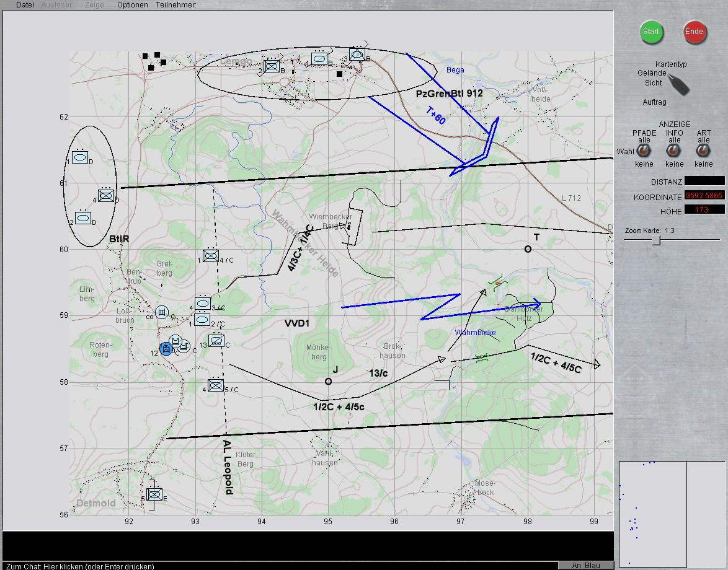Toggle the INFO display switch
The height and width of the screenshot is (570, 728).
coord(674,151)
